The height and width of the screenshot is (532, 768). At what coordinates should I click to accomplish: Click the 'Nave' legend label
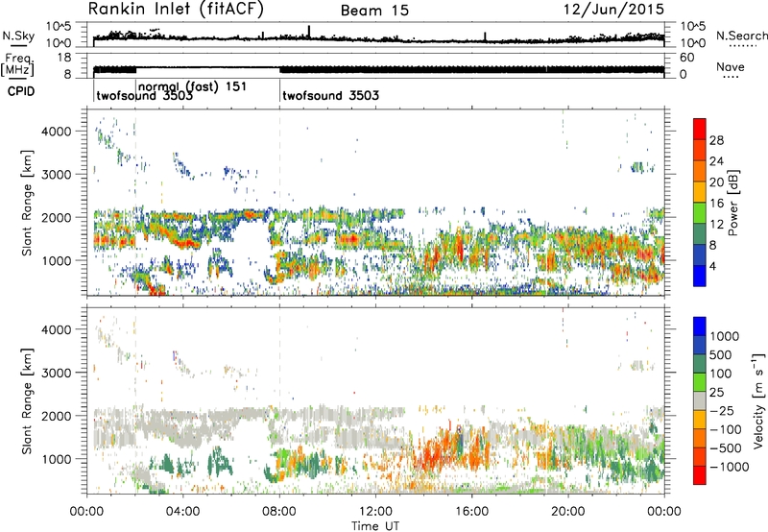tap(731, 67)
